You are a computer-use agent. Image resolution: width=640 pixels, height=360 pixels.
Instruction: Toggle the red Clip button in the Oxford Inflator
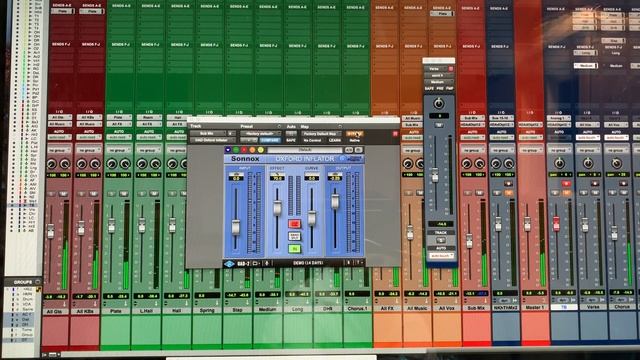(x=294, y=224)
